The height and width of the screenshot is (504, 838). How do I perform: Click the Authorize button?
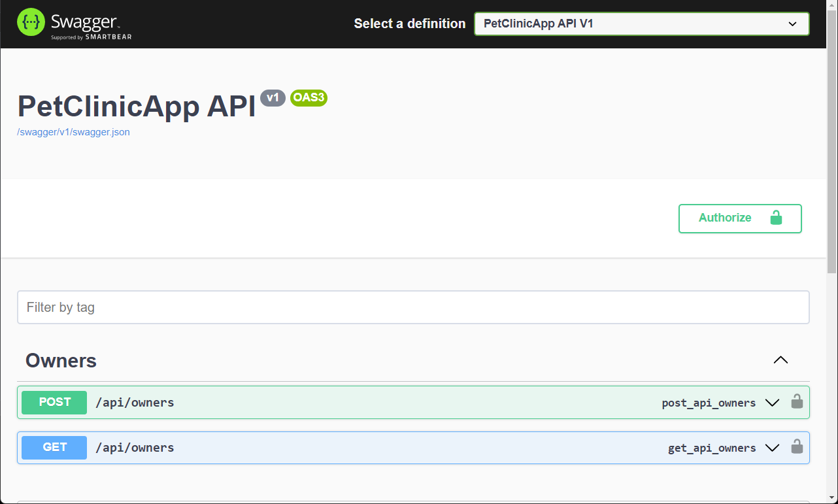click(740, 218)
